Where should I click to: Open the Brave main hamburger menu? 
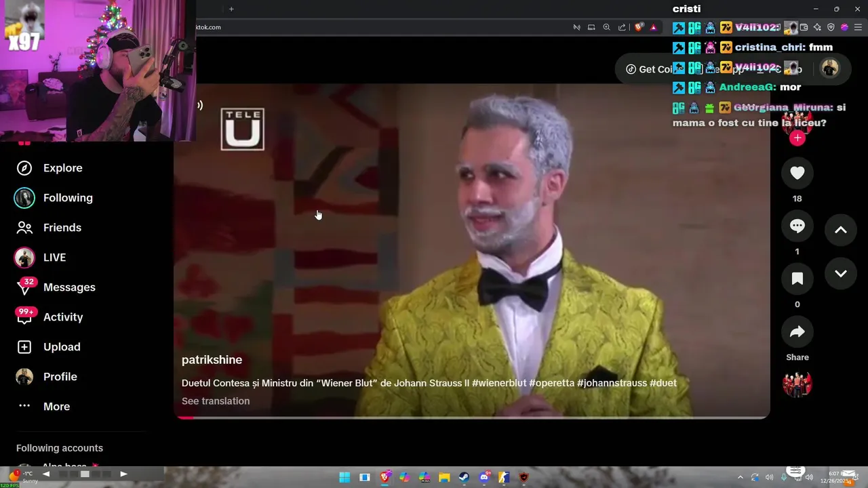(x=857, y=27)
